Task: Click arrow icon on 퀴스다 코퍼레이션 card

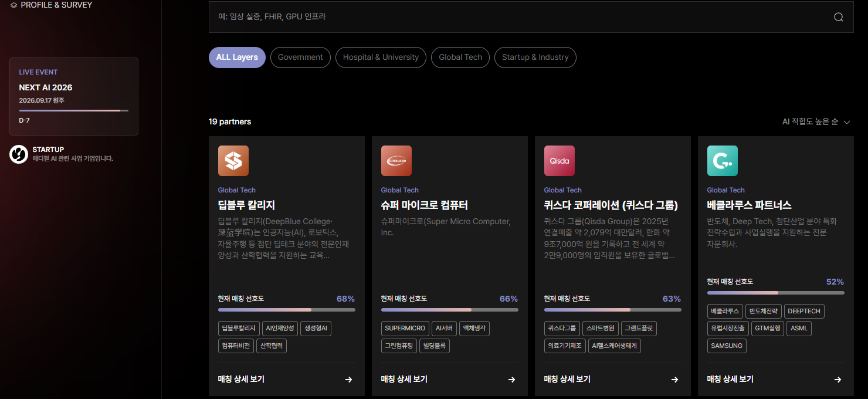Action: 674,380
